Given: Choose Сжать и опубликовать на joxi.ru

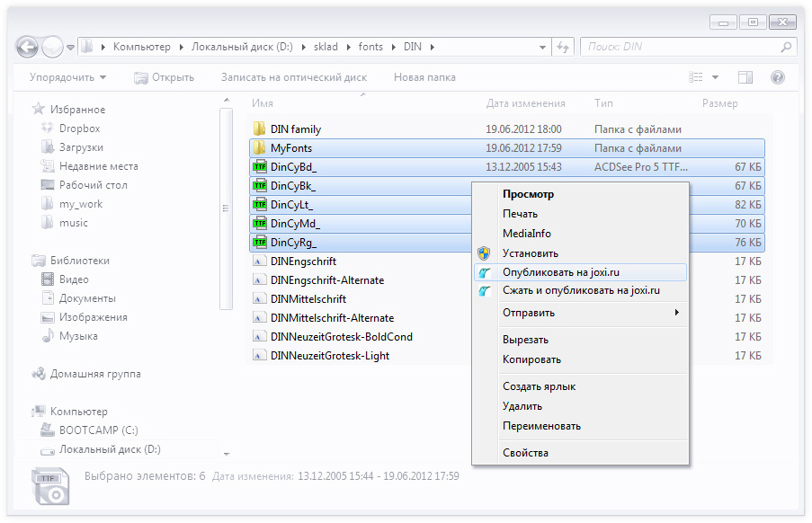Looking at the screenshot, I should pyautogui.click(x=581, y=290).
